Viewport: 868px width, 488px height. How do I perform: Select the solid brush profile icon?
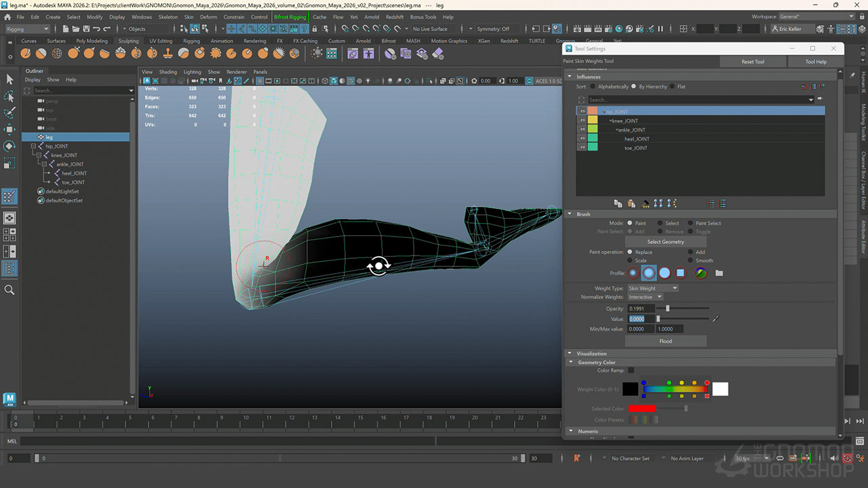[665, 273]
